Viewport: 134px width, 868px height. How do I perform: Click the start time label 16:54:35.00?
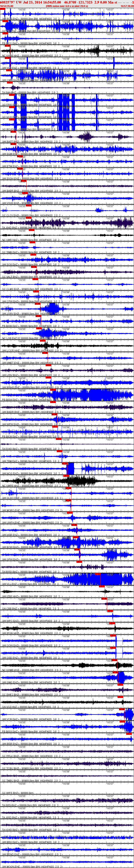(7, 6)
